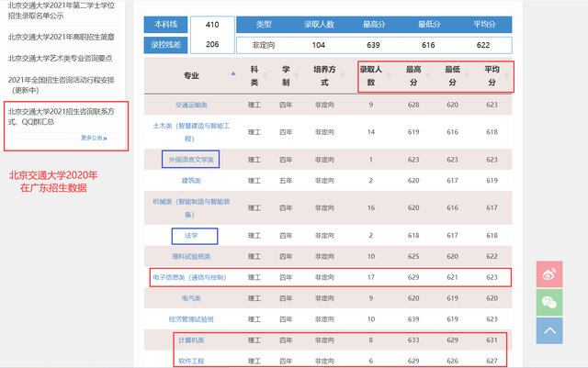This screenshot has height=368, width=588.
Task: Click 最高分 625 in 理科试验班类 row
Action: pos(413,256)
